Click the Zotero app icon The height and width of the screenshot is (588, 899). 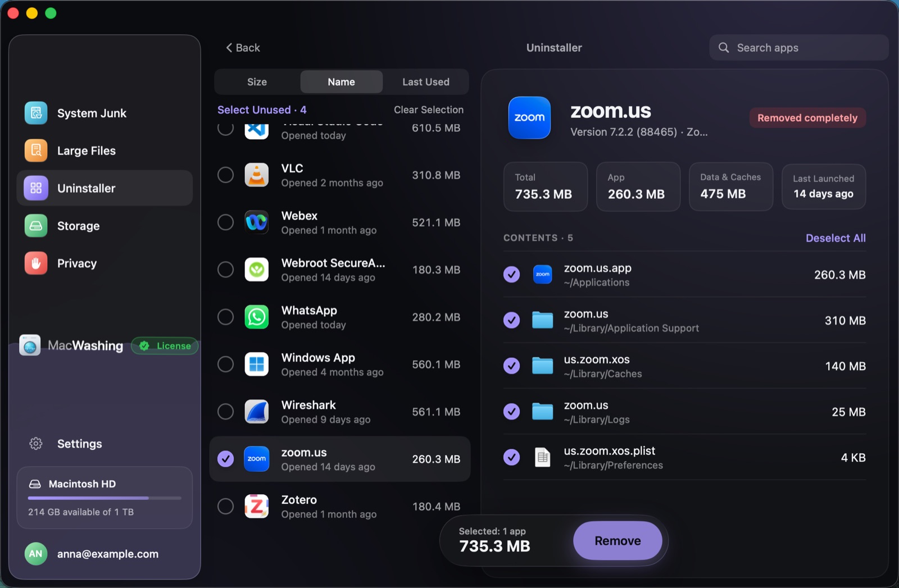click(257, 507)
